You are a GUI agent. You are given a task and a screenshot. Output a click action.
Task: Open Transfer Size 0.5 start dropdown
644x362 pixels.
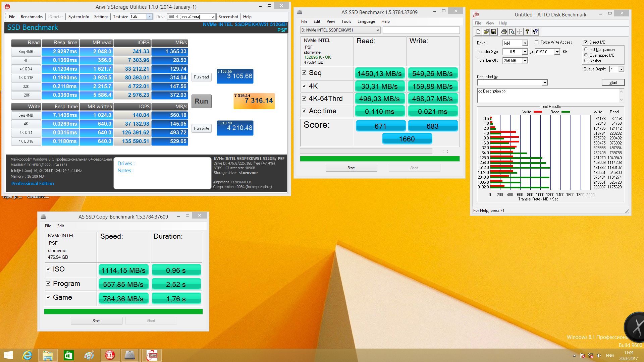click(x=525, y=52)
